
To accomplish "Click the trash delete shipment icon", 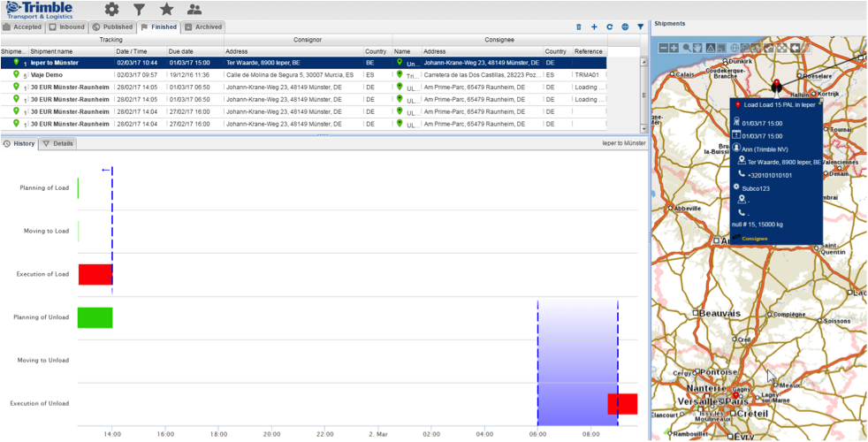I will coord(579,27).
